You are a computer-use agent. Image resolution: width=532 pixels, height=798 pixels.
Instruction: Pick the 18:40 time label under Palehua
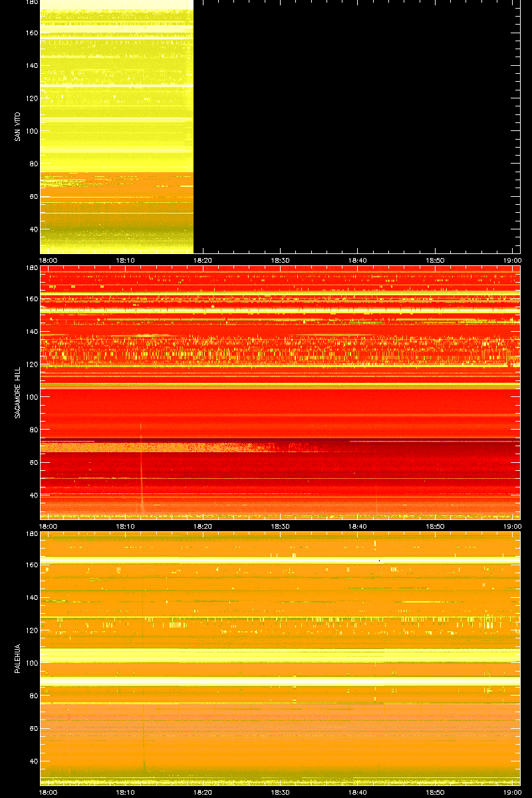tap(358, 792)
